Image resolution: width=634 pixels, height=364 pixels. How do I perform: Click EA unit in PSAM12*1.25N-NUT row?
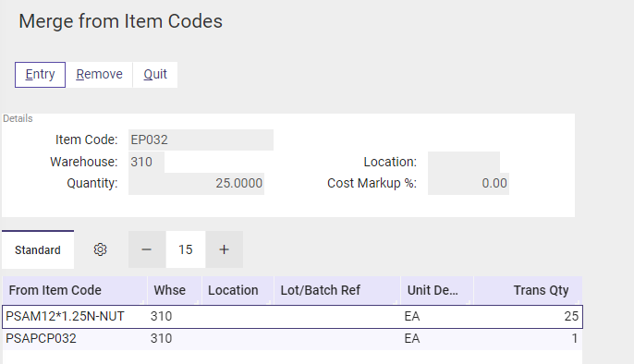[412, 316]
